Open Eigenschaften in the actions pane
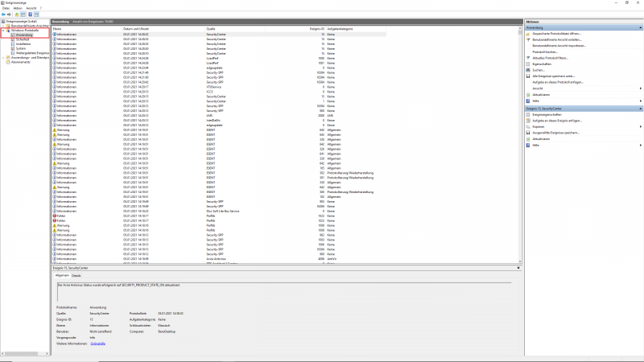644x362 pixels. 542,64
